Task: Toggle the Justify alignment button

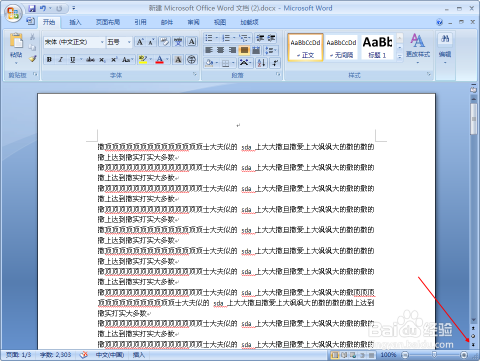Action: coord(244,50)
